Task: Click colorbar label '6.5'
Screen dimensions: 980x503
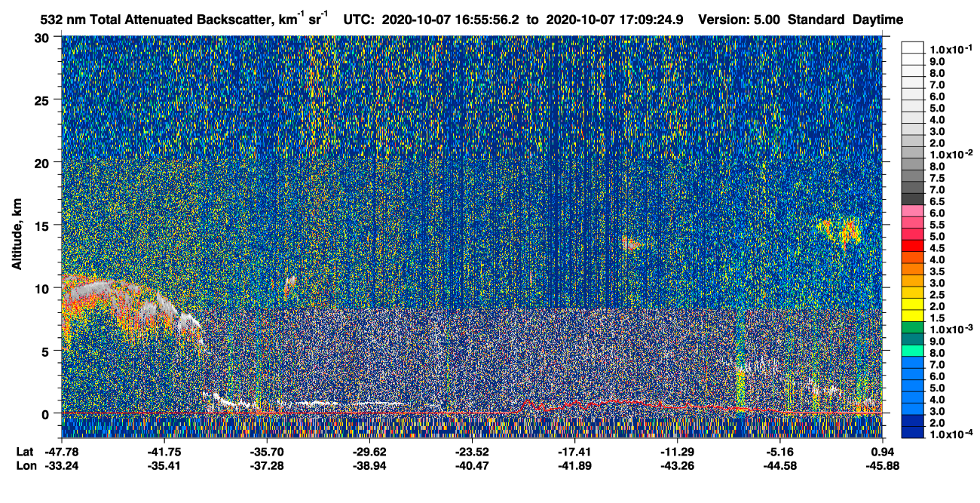Action: click(937, 201)
